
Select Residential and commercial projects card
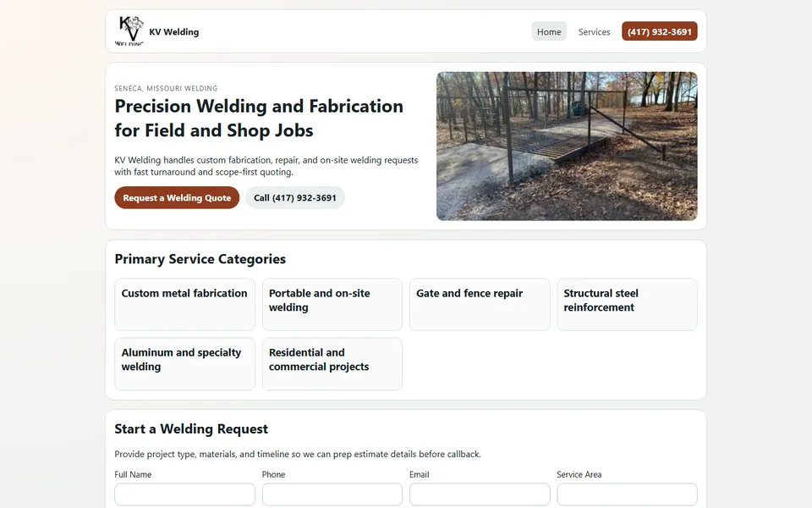[332, 364]
